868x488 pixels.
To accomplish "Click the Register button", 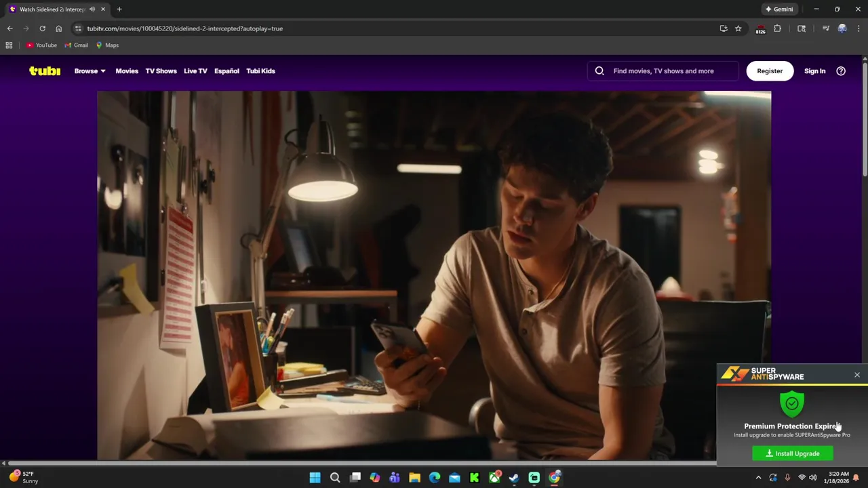I will (x=770, y=70).
